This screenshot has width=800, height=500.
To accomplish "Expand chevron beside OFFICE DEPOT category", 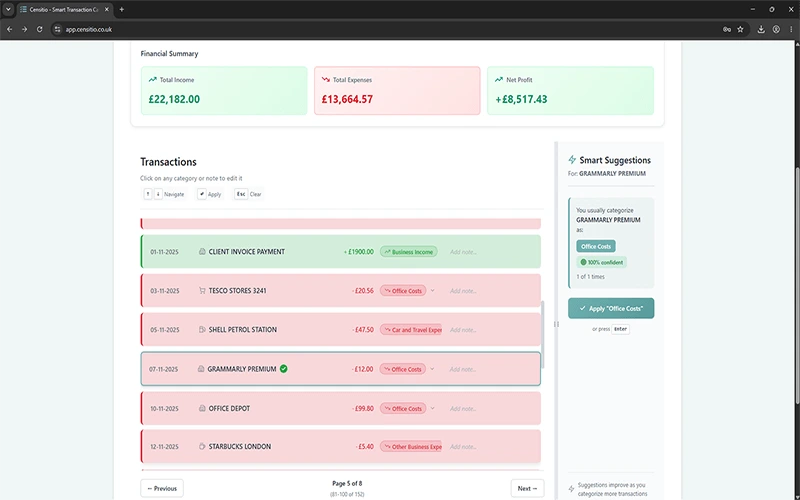I will pos(432,408).
